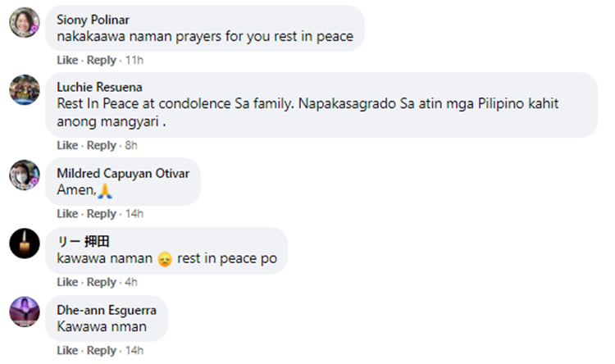Reply to Luchie Resuena's comment
The image size is (615, 364).
tap(102, 146)
